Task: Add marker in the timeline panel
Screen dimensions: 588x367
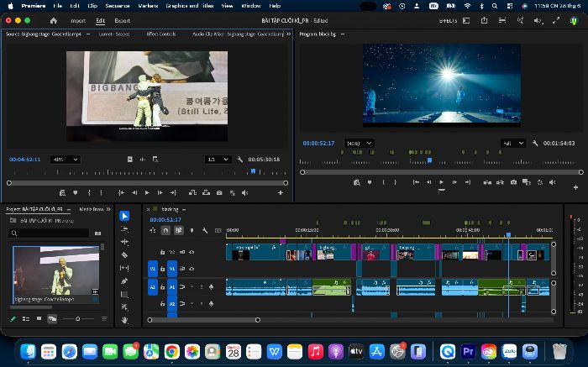Action: tap(192, 230)
